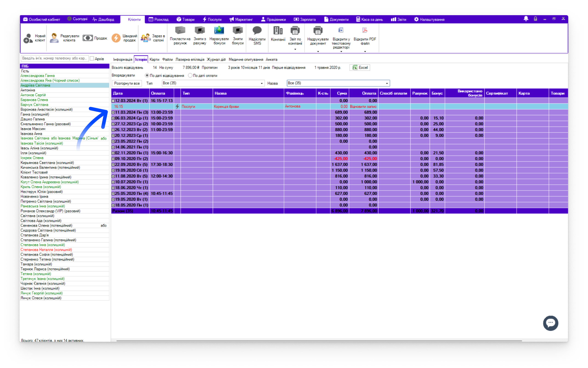588x368 pixels.
Task: Switch to the Карти tab
Action: pyautogui.click(x=154, y=59)
